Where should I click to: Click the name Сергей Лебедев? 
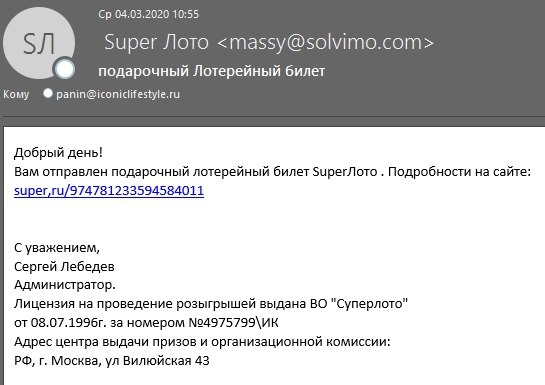click(64, 267)
